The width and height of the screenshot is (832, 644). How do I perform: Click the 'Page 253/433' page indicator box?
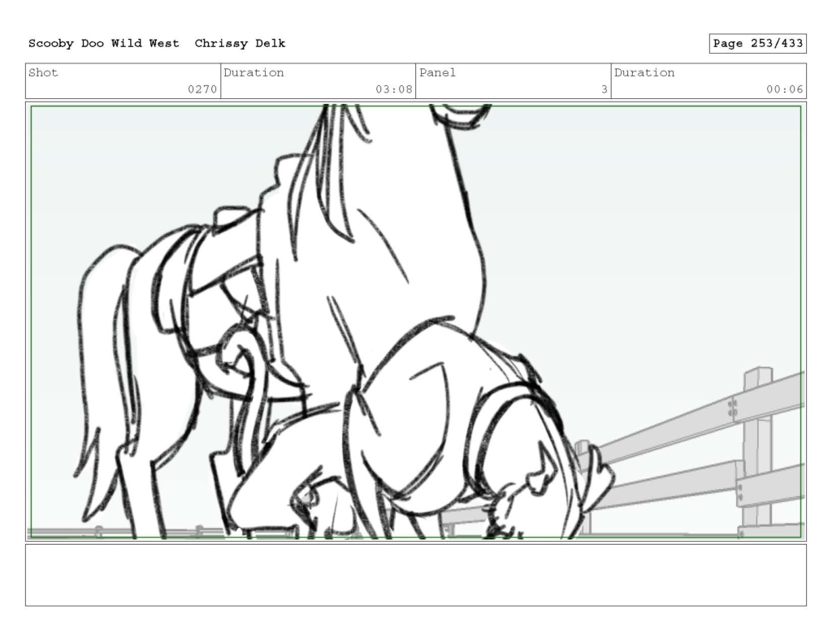tap(758, 44)
